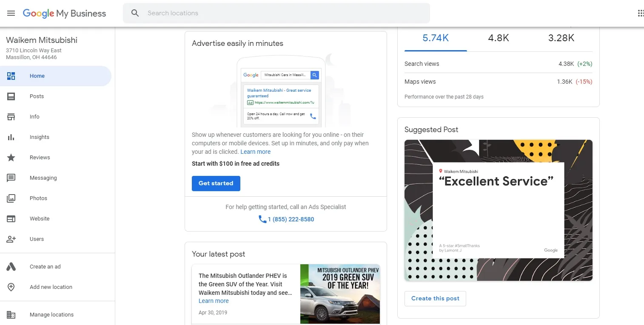Open Users via the add-person icon
The width and height of the screenshot is (644, 325).
click(11, 239)
